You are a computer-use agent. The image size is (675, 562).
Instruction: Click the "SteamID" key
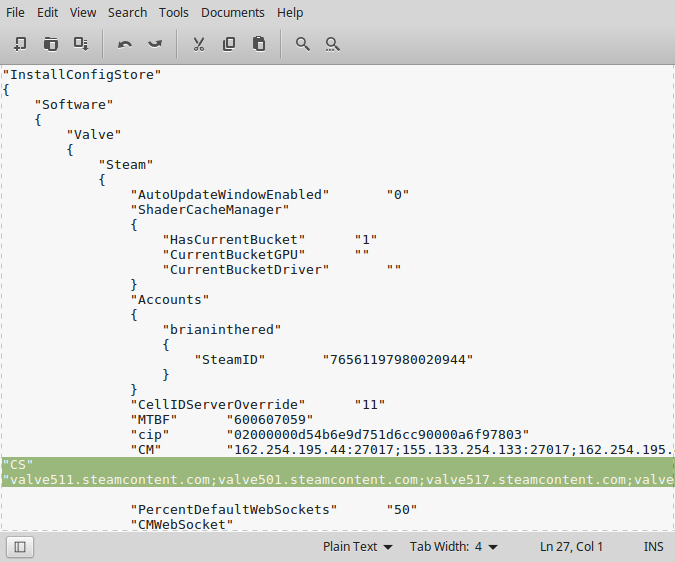[x=230, y=360]
